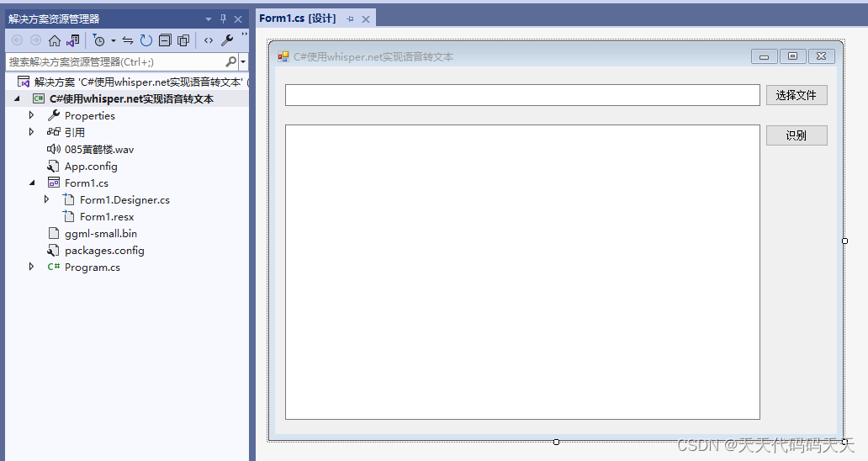Click the C# project icon

39,98
